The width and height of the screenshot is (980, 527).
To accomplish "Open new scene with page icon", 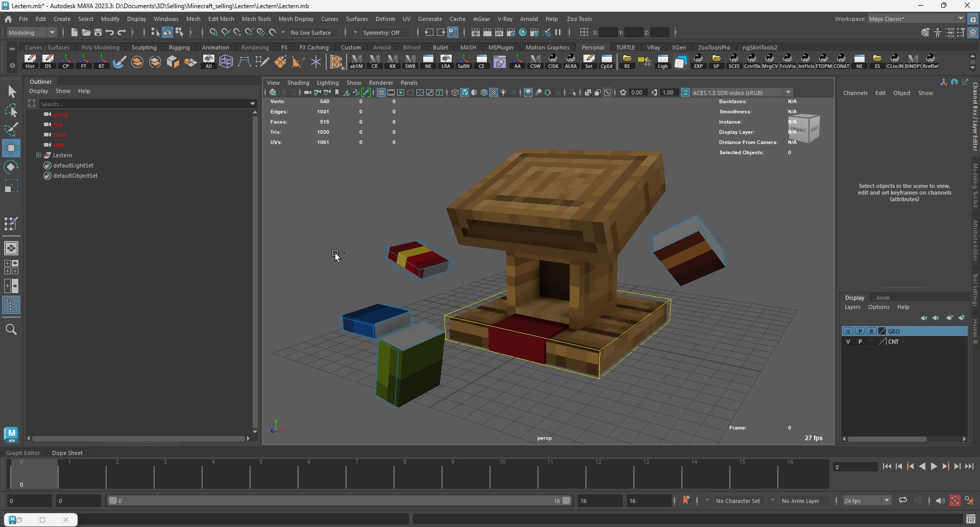I will pos(74,32).
